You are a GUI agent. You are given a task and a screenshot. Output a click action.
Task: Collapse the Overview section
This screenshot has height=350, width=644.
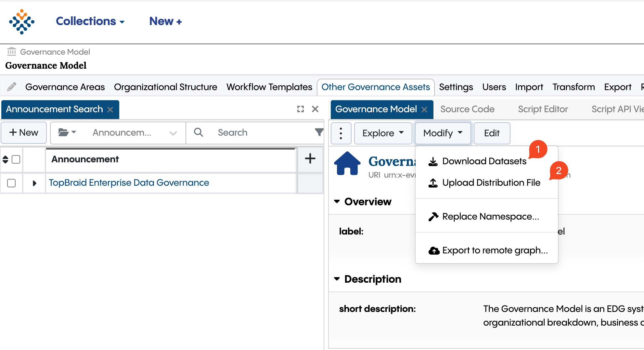337,202
